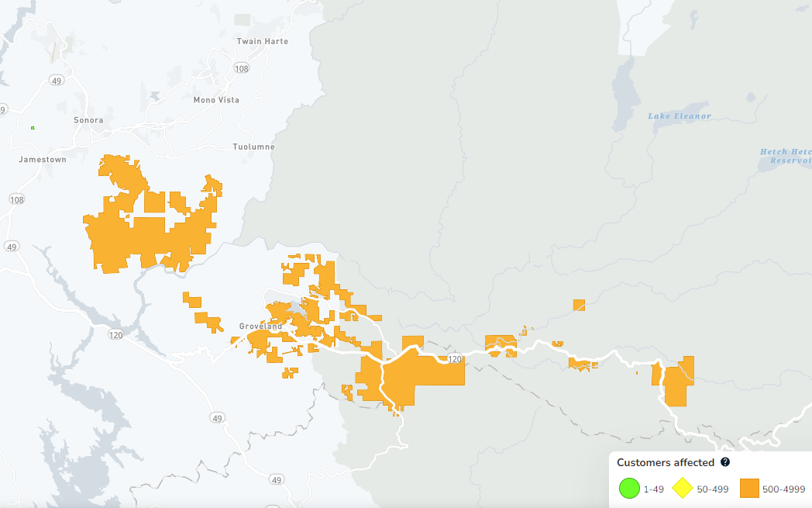
Task: Click the Customers affected legend title
Action: tap(665, 462)
